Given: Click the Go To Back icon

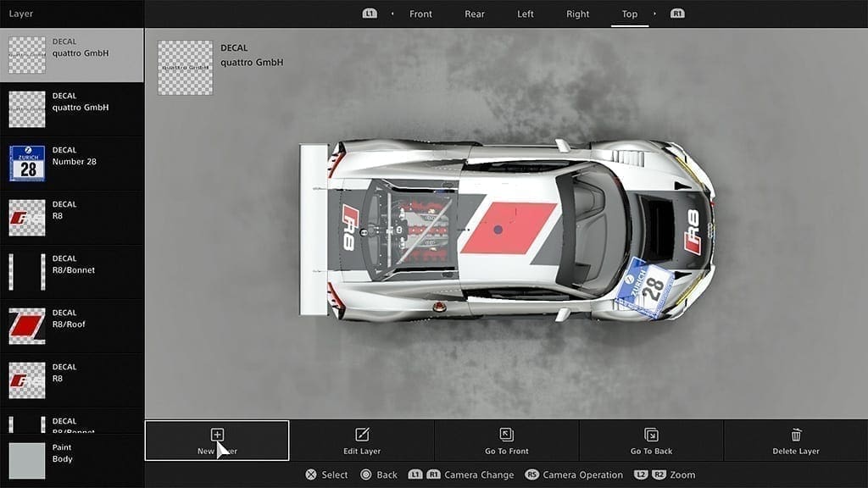Looking at the screenshot, I should pos(651,435).
